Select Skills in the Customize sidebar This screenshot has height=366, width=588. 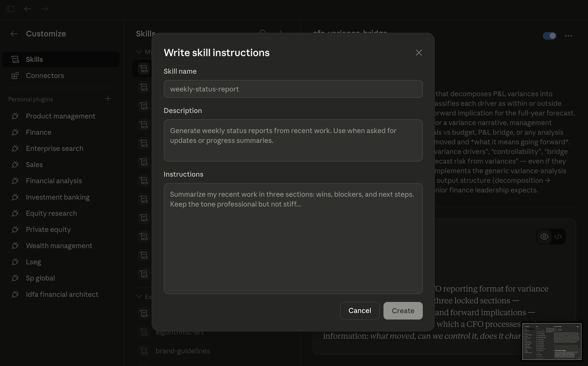pyautogui.click(x=34, y=59)
